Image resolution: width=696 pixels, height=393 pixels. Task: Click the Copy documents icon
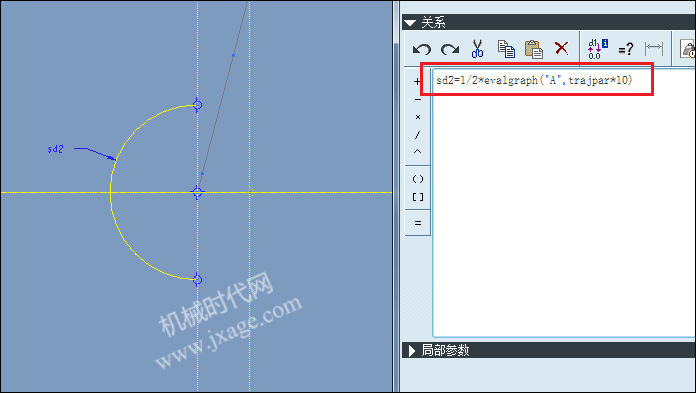506,49
